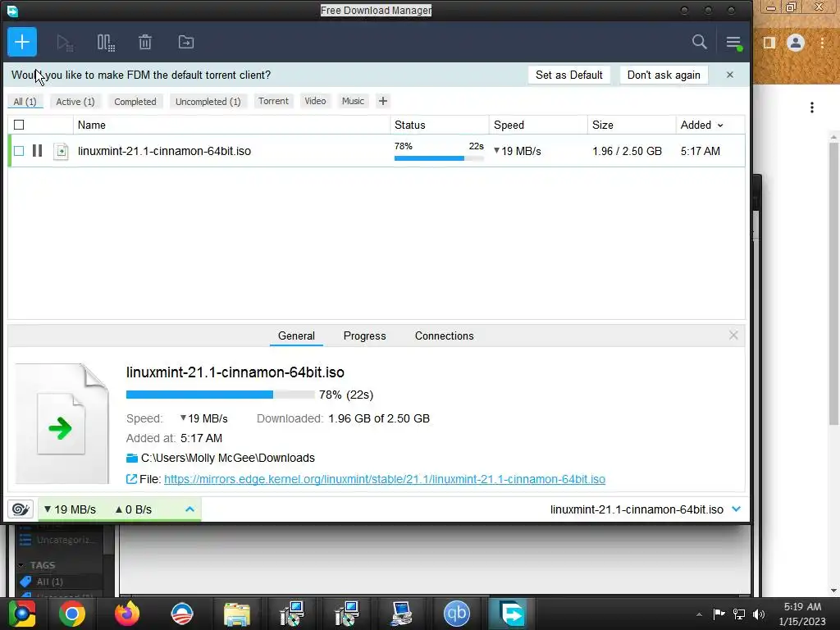The image size is (840, 630).
Task: Open the FDM hamburger main menu
Action: coord(733,43)
